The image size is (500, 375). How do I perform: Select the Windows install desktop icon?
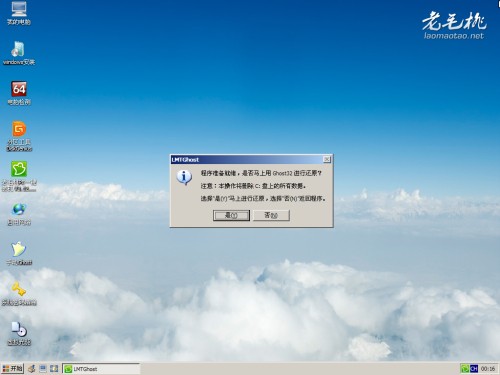pyautogui.click(x=19, y=53)
